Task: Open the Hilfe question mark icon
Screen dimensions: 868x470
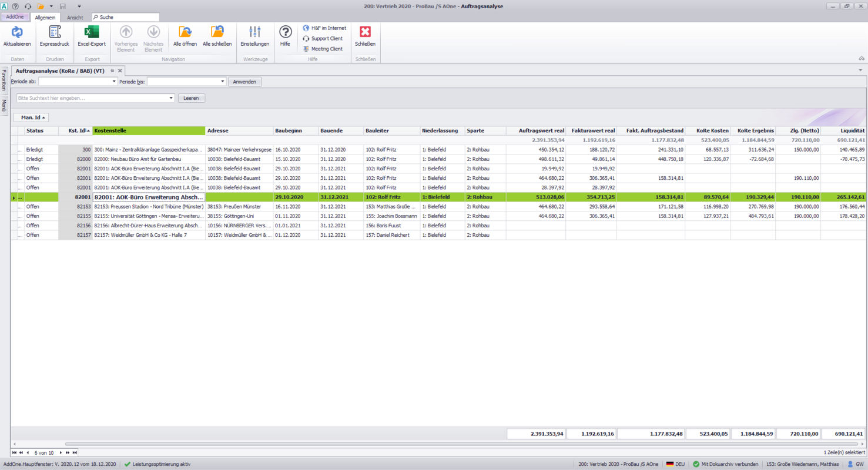Action: (x=285, y=32)
